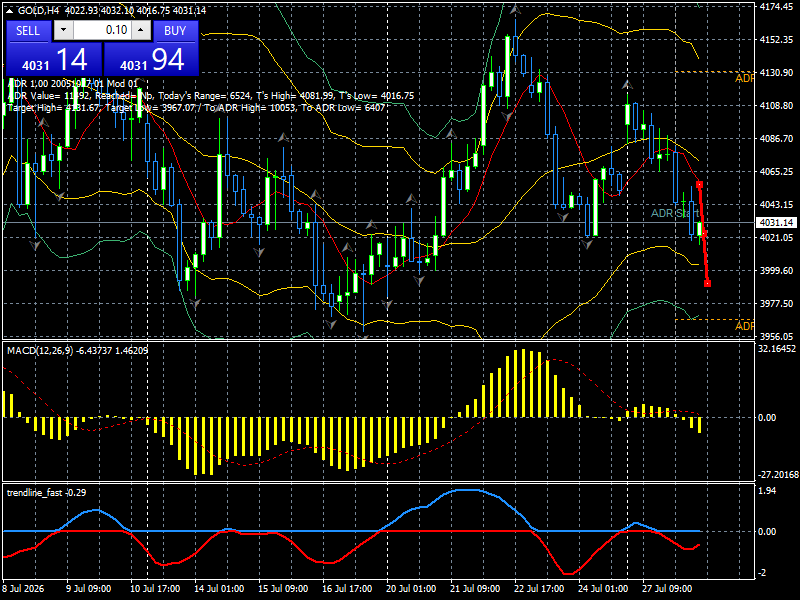Click the lower orange ADR target label
The image size is (800, 600).
pos(744,326)
